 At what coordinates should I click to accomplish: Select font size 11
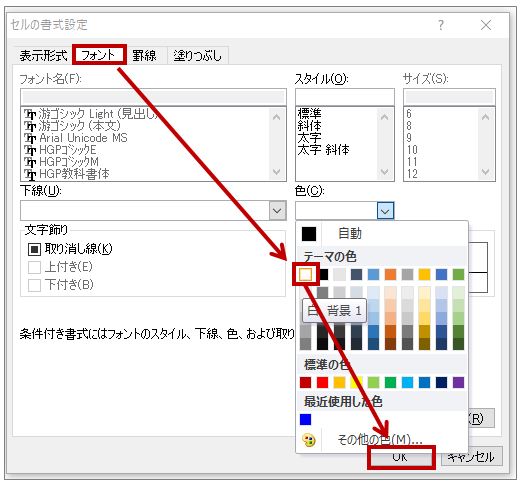pyautogui.click(x=412, y=162)
